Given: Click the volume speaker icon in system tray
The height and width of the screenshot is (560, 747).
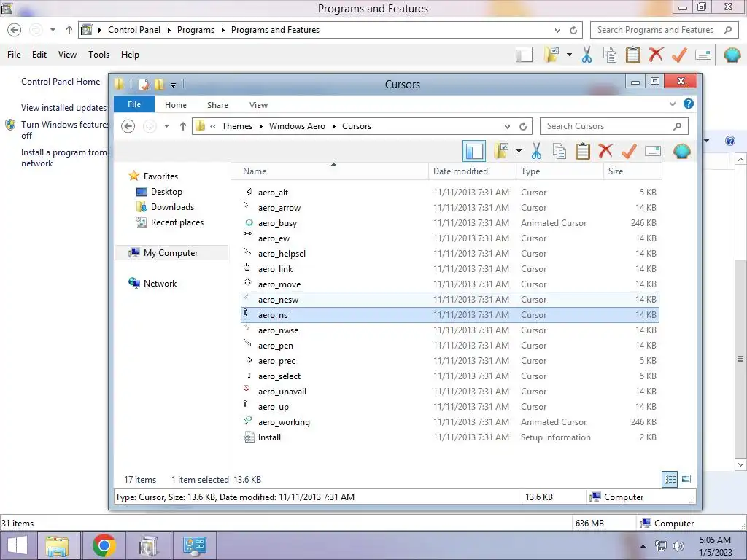Looking at the screenshot, I should [x=678, y=546].
